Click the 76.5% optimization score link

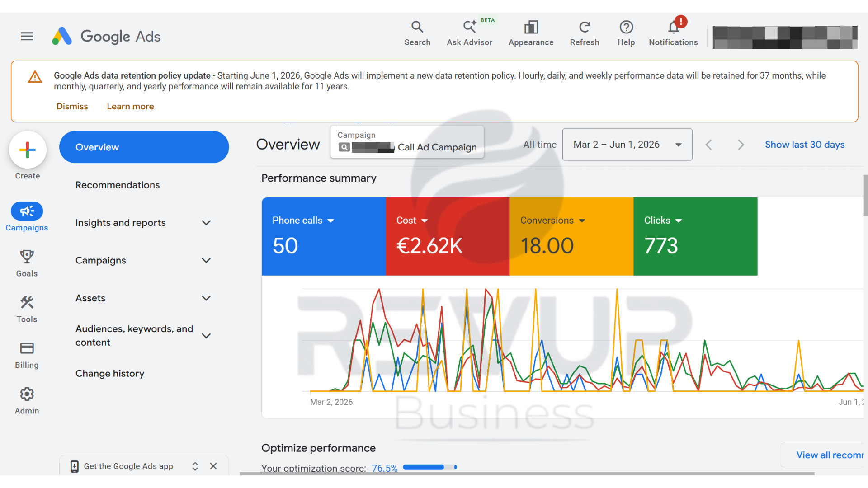tap(385, 468)
